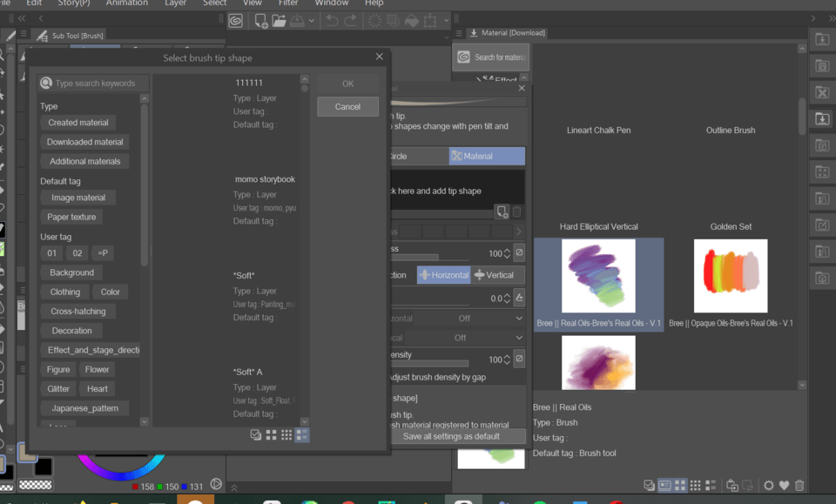836x504 pixels.
Task: Click OK in Select brush tip shape dialog
Action: pyautogui.click(x=347, y=84)
